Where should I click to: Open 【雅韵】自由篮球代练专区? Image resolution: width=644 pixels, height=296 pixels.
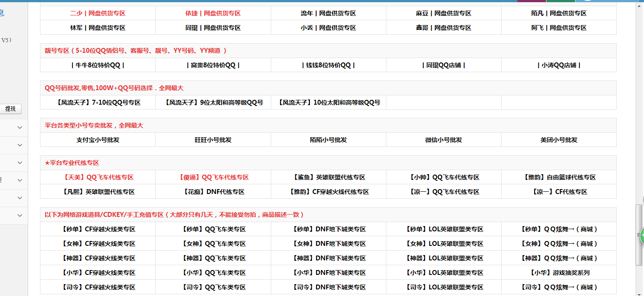click(559, 177)
